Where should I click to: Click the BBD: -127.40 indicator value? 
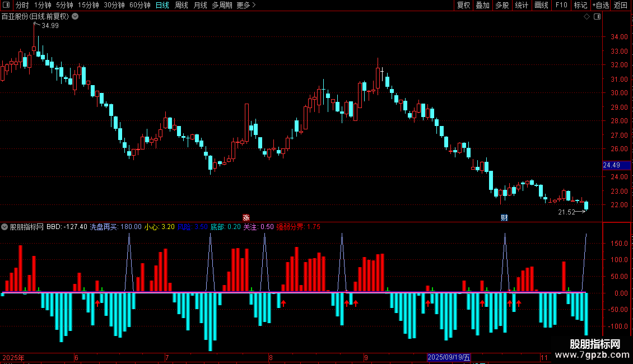(x=67, y=227)
